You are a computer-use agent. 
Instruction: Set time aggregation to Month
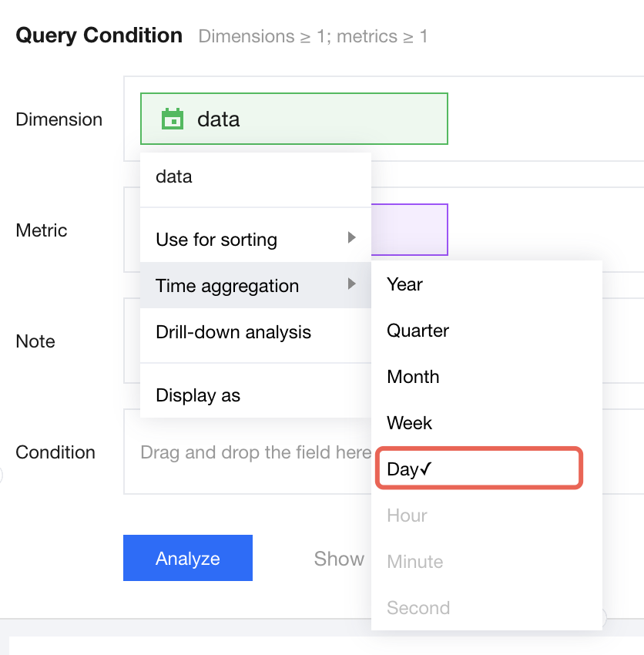[x=413, y=377]
